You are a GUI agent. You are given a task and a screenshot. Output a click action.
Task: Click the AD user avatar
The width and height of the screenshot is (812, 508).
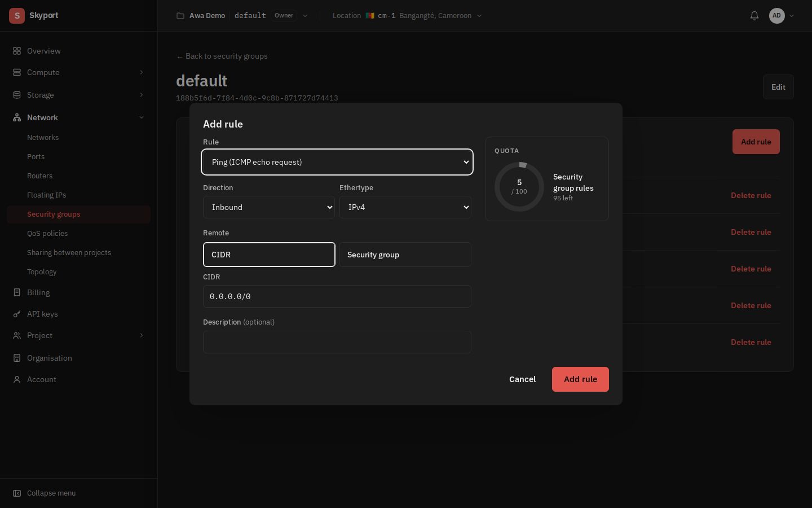point(777,16)
